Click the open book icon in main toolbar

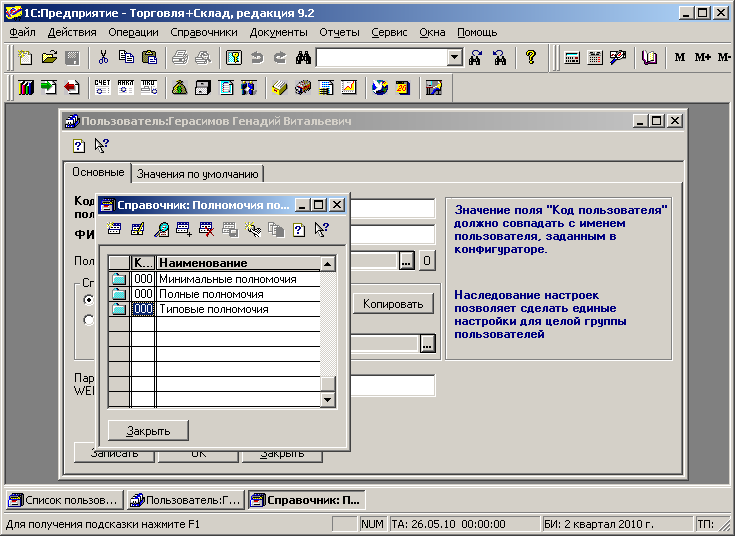click(x=649, y=58)
